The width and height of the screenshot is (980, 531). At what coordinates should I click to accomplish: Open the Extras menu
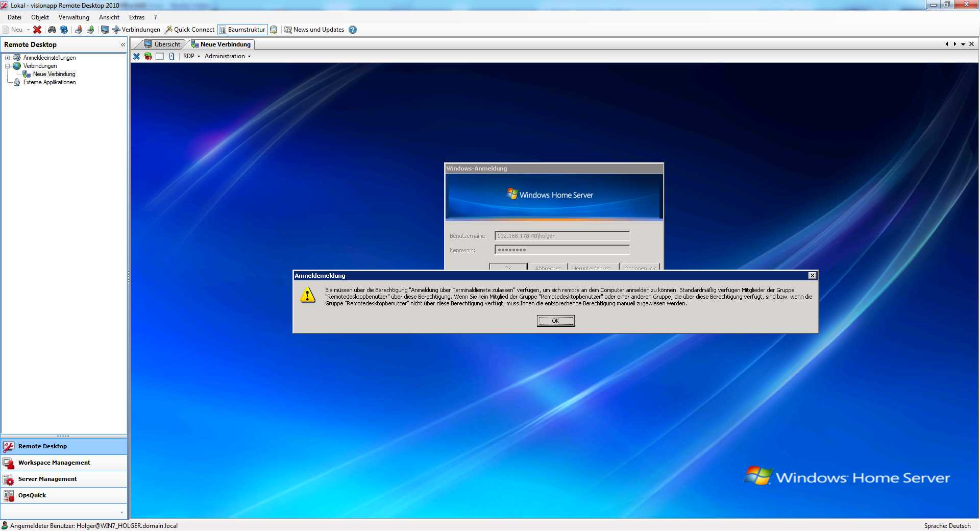tap(137, 17)
